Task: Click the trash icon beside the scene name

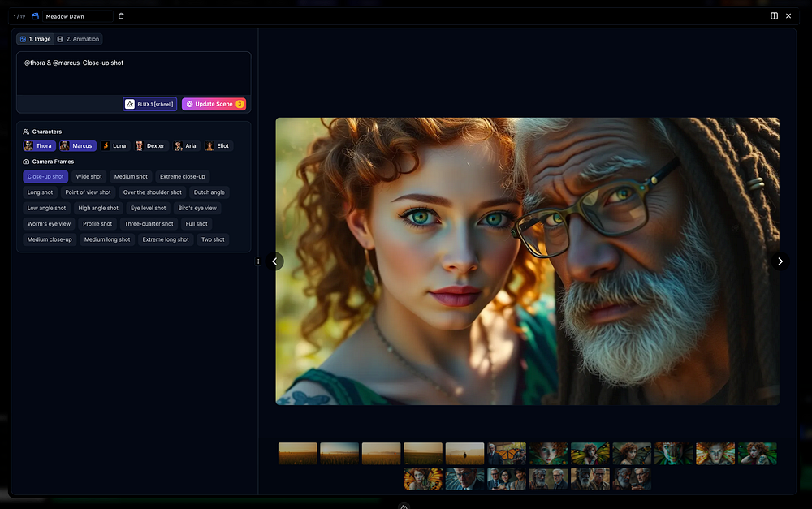Action: click(x=121, y=16)
